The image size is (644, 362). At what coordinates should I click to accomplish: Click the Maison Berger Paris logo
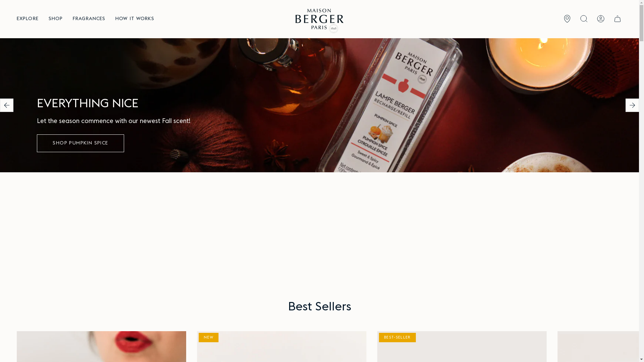[x=319, y=20]
